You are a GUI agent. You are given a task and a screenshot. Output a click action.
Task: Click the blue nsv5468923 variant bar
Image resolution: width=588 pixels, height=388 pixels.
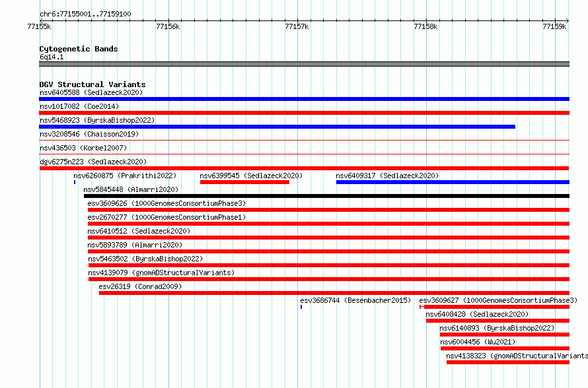point(277,127)
